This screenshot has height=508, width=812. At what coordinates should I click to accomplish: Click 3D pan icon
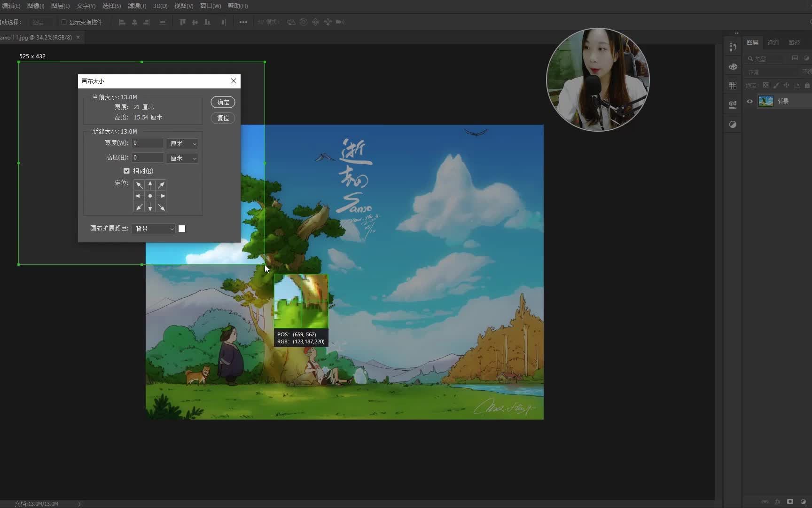(316, 22)
